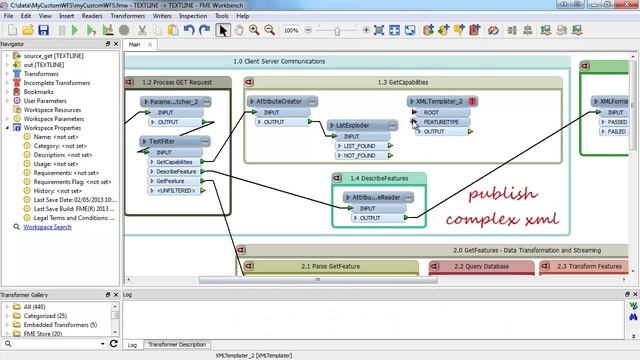Expand the User Parameters node
Screen dimensions: 640x360
tap(7, 101)
